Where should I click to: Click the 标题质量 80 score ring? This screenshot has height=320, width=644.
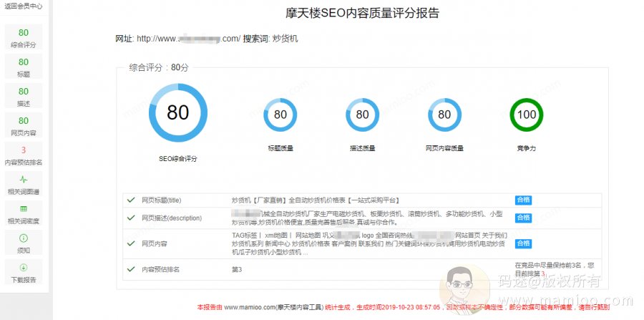(x=280, y=115)
